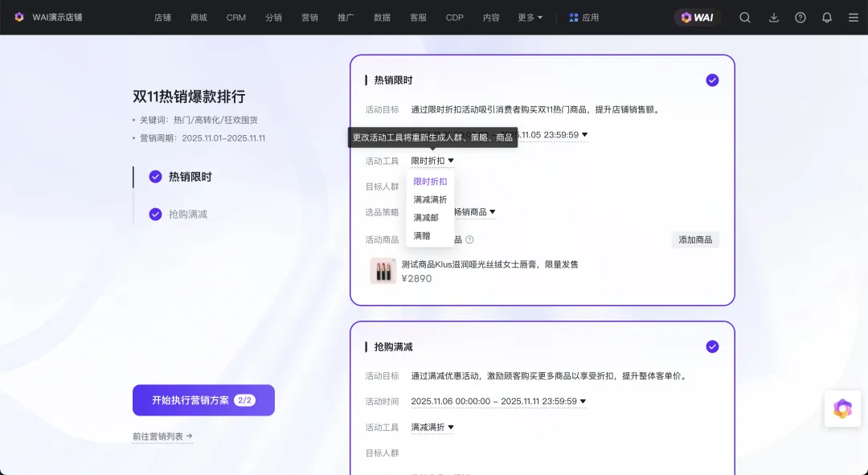Image resolution: width=868 pixels, height=475 pixels.
Task: Click the WAI assistant logo button
Action: tap(698, 18)
